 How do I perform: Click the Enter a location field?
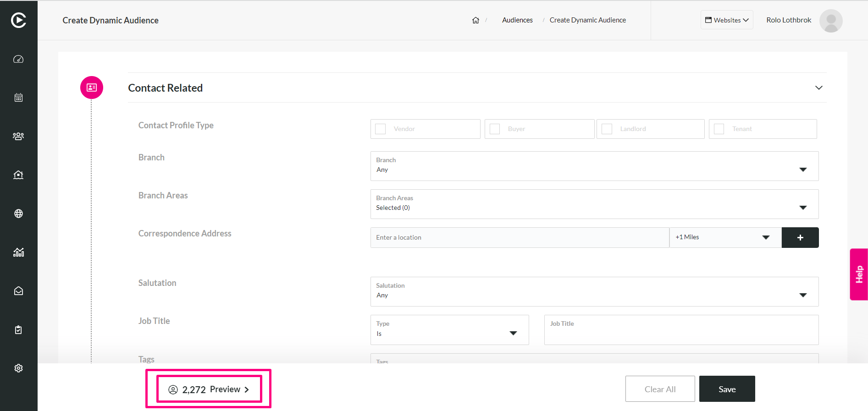coord(520,237)
